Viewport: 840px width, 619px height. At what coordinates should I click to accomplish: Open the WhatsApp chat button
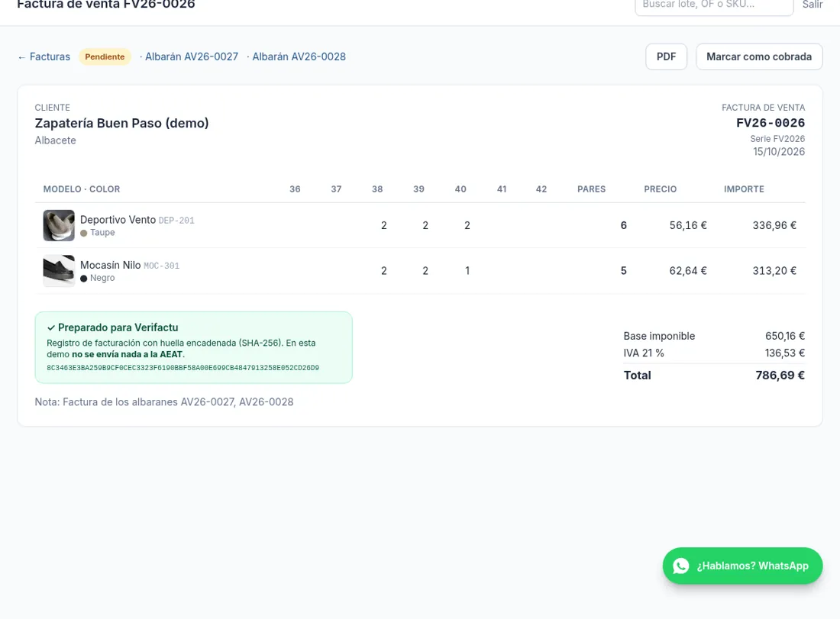(742, 566)
